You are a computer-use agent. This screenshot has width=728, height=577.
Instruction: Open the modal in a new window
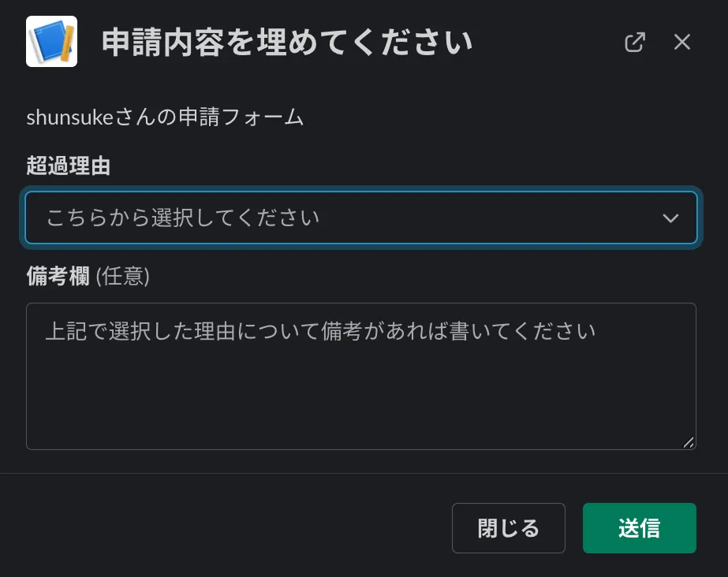click(635, 42)
